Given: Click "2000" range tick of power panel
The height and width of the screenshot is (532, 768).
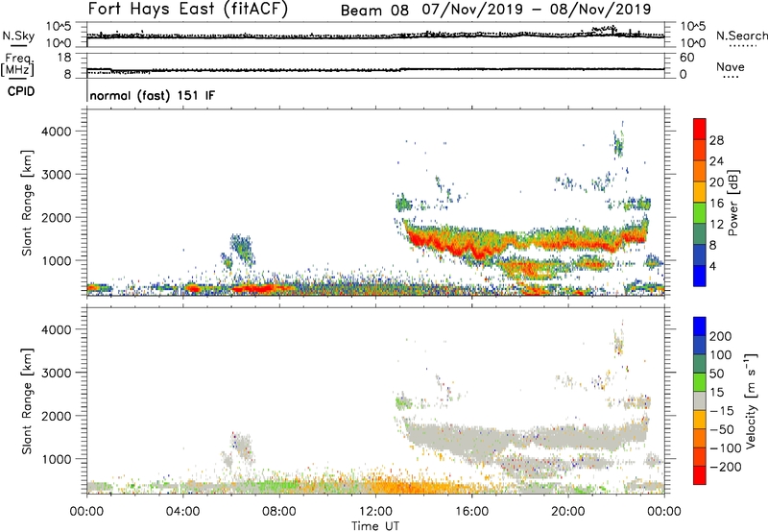Looking at the screenshot, I should tap(57, 217).
